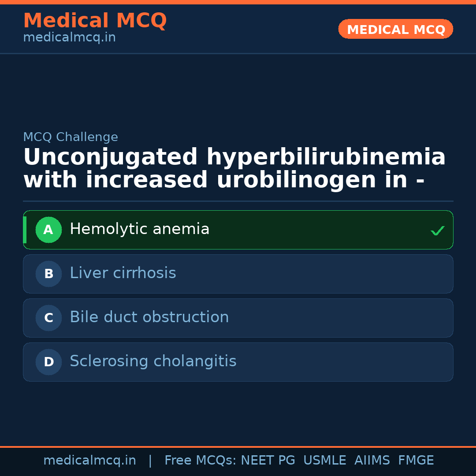Click the green checkmark on Hemolytic anemia
476x476 pixels.
click(x=437, y=231)
